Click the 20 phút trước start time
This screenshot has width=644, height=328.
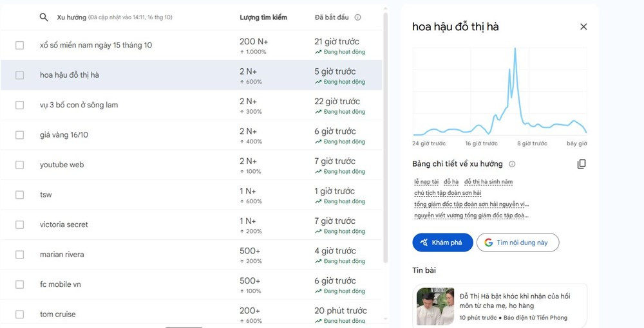coord(341,311)
